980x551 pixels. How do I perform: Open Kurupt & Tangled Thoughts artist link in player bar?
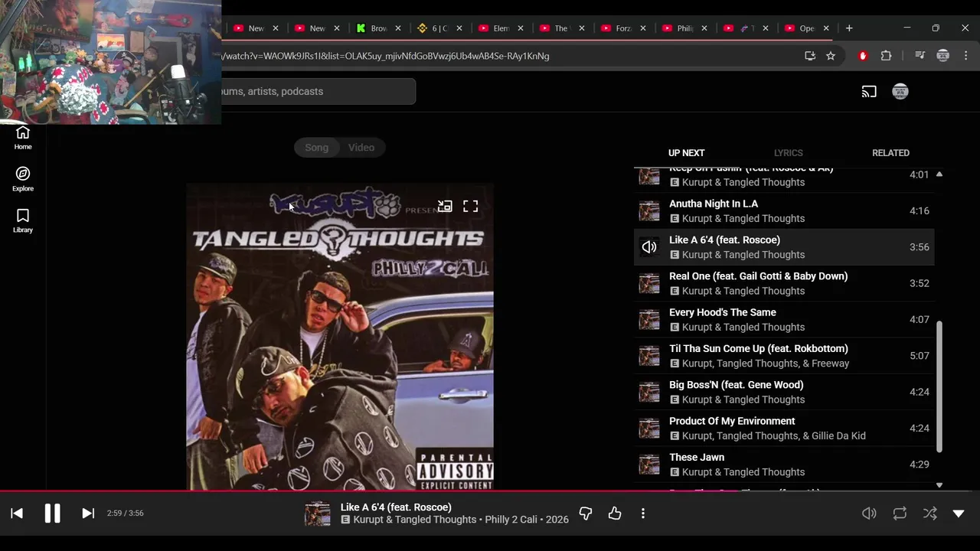tap(414, 520)
